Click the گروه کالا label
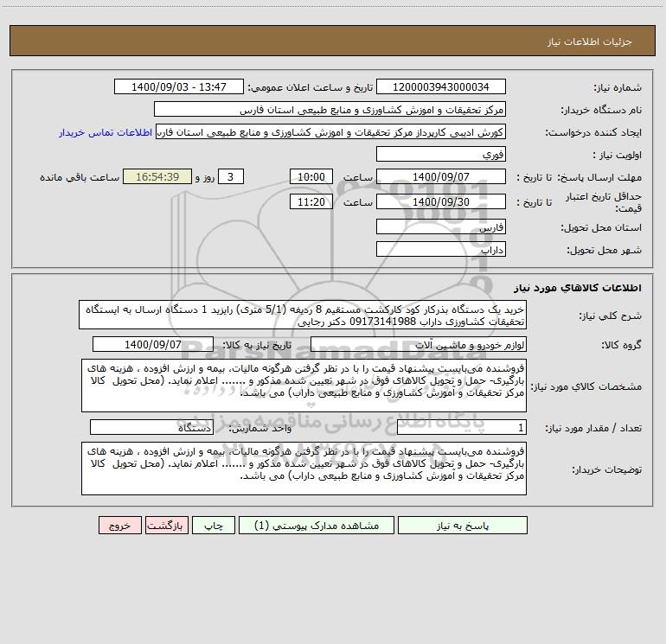This screenshot has width=666, height=644. [x=621, y=345]
